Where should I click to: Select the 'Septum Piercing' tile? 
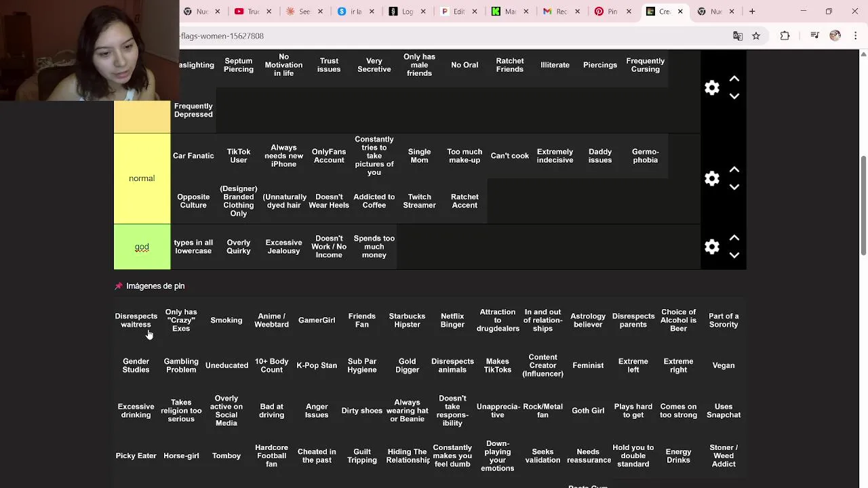pos(239,65)
